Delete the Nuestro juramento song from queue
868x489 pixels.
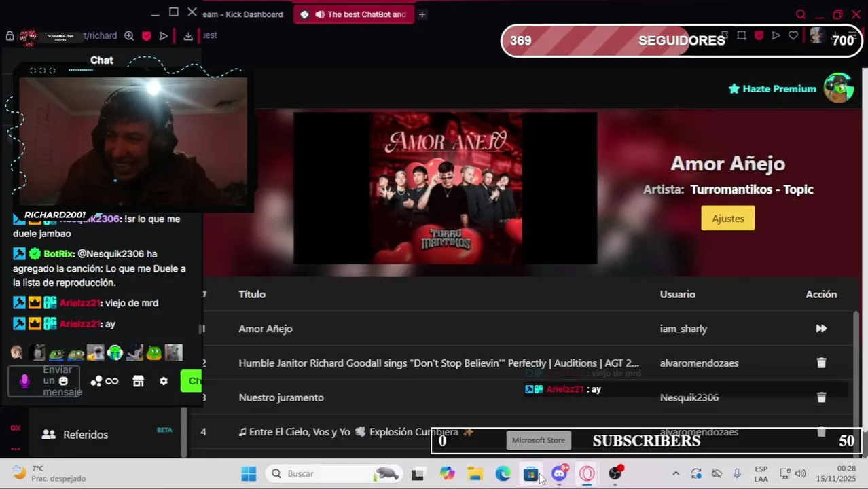point(821,397)
